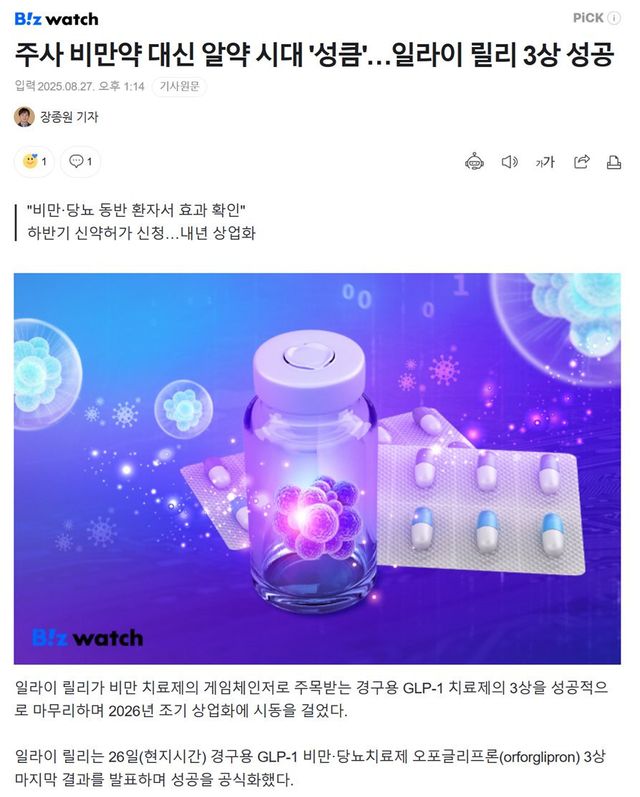Screen dimensions: 640x797
Task: Toggle article text-to-speech speaker icon
Action: point(509,162)
